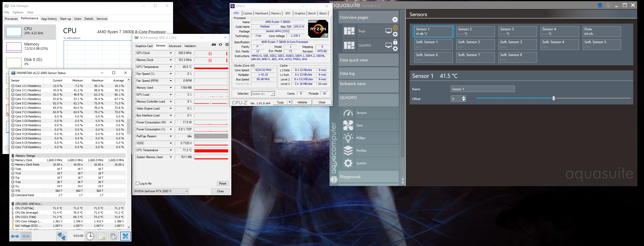Open the QUADRO System gear icon
The height and width of the screenshot is (246, 644).
pos(348,163)
